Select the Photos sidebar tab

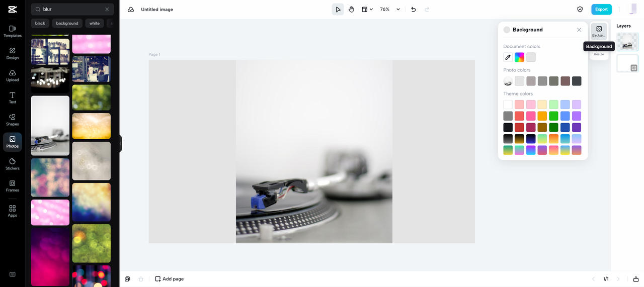pyautogui.click(x=13, y=142)
